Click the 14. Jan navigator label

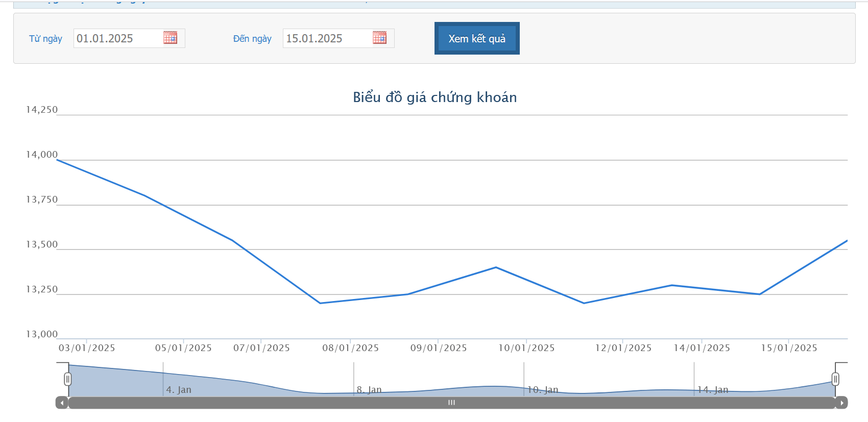click(713, 390)
